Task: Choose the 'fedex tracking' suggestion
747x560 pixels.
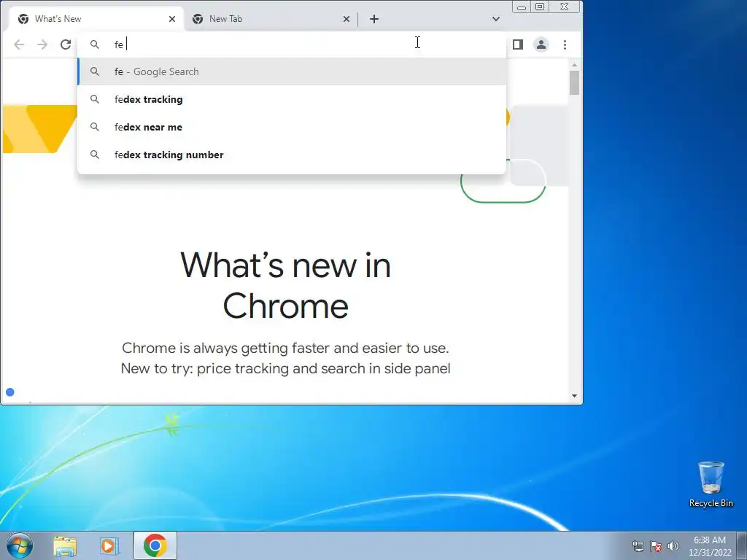Action: point(292,99)
